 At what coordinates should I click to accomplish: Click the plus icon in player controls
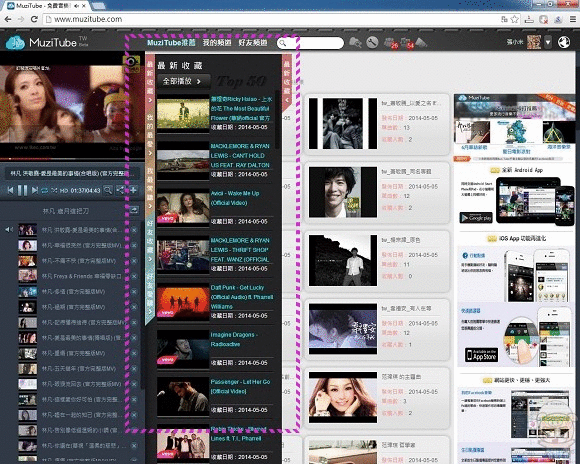(x=133, y=190)
